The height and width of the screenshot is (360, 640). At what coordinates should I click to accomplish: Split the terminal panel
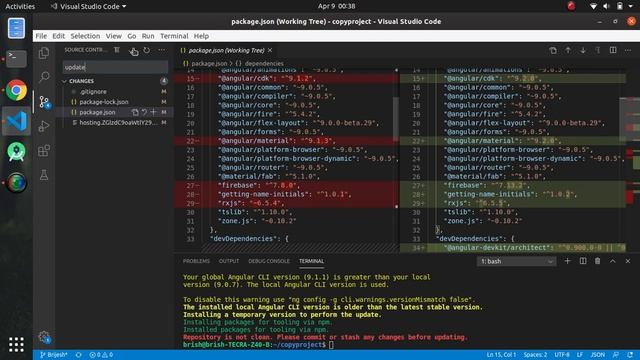(x=583, y=261)
